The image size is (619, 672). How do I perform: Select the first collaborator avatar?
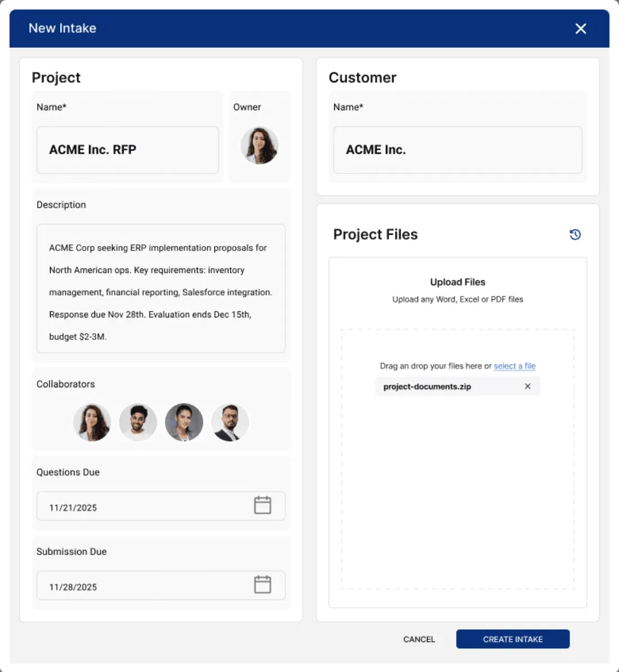click(92, 422)
